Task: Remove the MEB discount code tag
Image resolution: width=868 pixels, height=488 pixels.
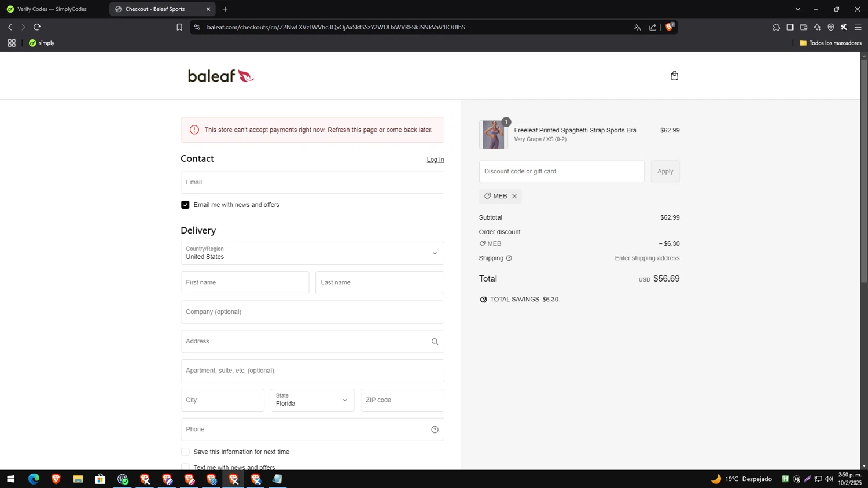Action: click(x=514, y=196)
